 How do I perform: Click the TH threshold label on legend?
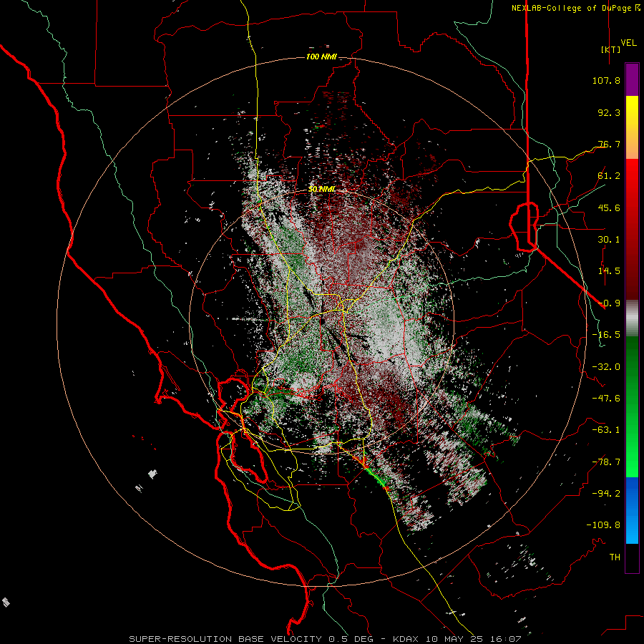coord(615,557)
